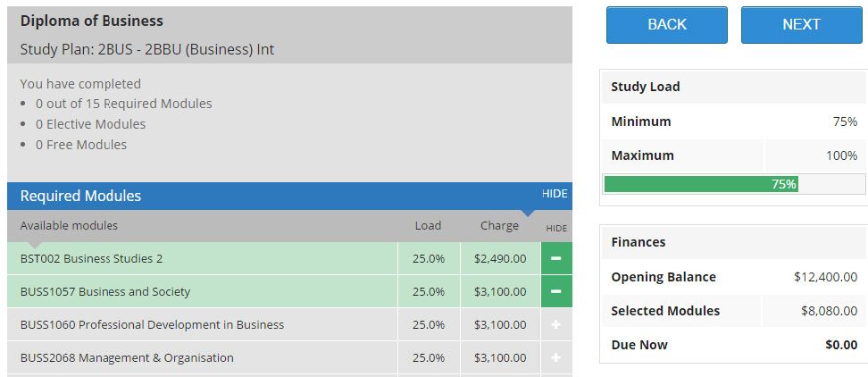Select BUSS1057 Business and Society row name
The width and height of the screenshot is (868, 377).
click(105, 292)
